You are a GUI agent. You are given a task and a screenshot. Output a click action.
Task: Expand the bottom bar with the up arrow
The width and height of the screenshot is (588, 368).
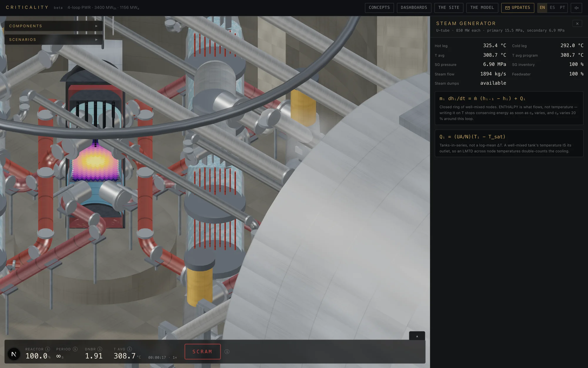pos(417,336)
